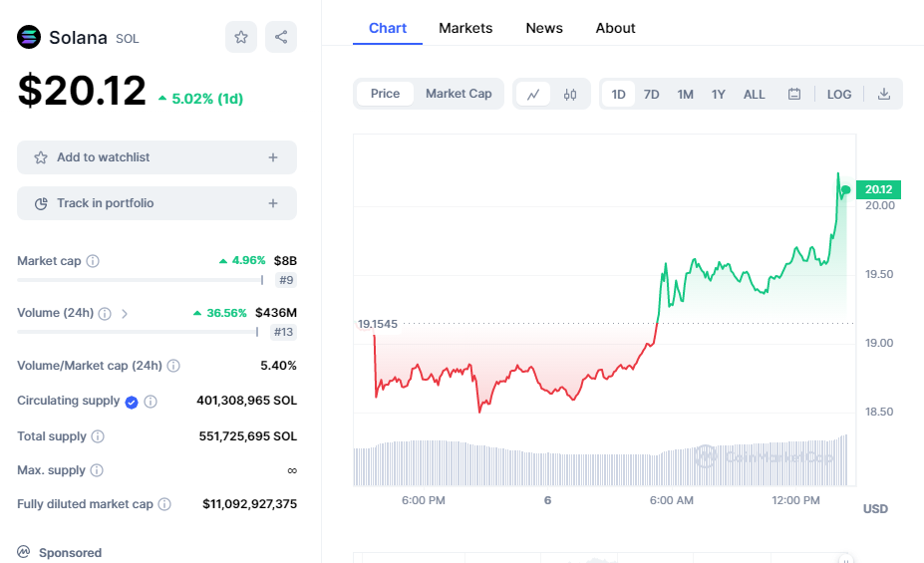The height and width of the screenshot is (563, 924).
Task: Download chart data
Action: pyautogui.click(x=884, y=95)
